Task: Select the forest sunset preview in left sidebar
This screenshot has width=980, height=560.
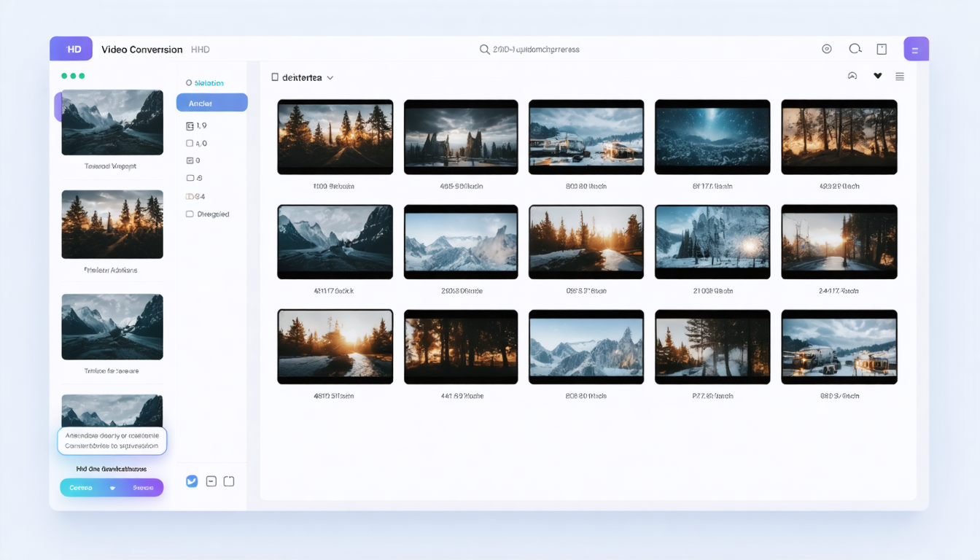Action: pyautogui.click(x=112, y=225)
